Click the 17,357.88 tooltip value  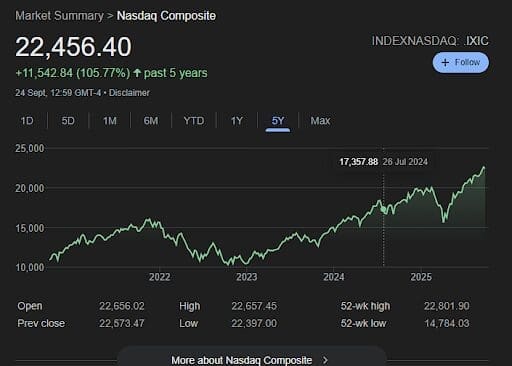[359, 162]
